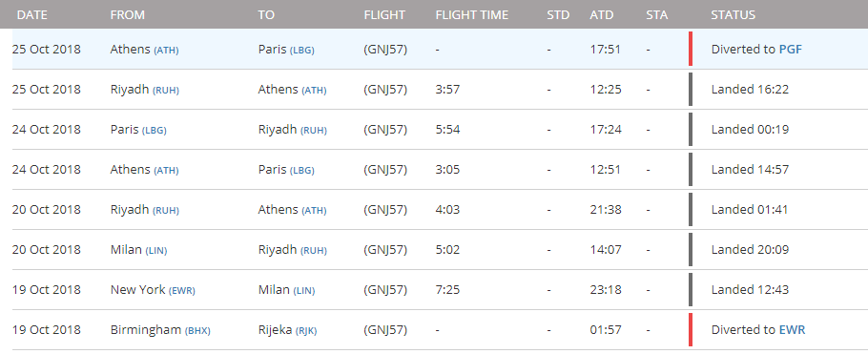
Task: Click the STATUS column header
Action: (x=733, y=15)
